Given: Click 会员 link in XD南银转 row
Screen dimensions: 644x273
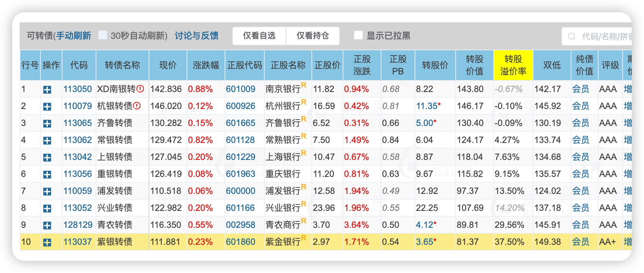Looking at the screenshot, I should tap(581, 89).
